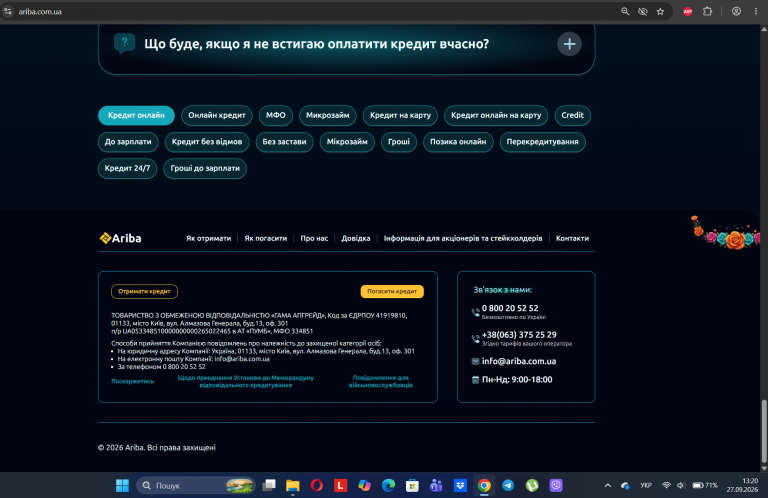
Task: Open Microsoft Edge from the taskbar
Action: pyautogui.click(x=388, y=485)
